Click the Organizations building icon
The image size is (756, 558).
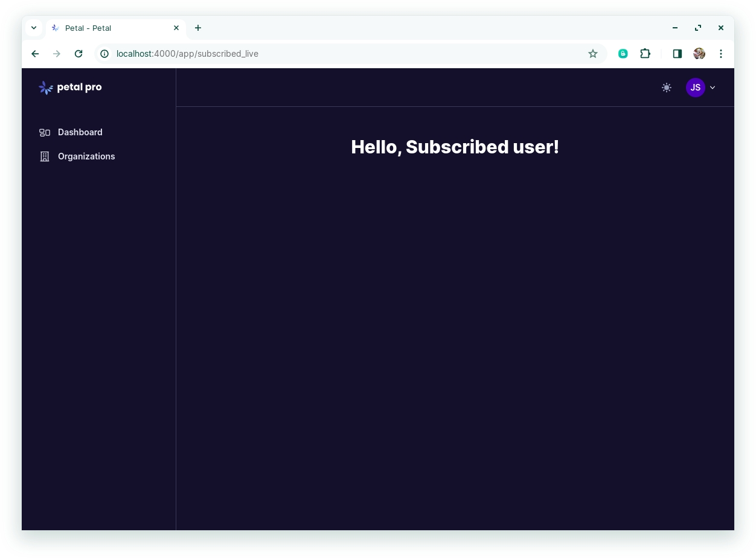[x=45, y=156]
